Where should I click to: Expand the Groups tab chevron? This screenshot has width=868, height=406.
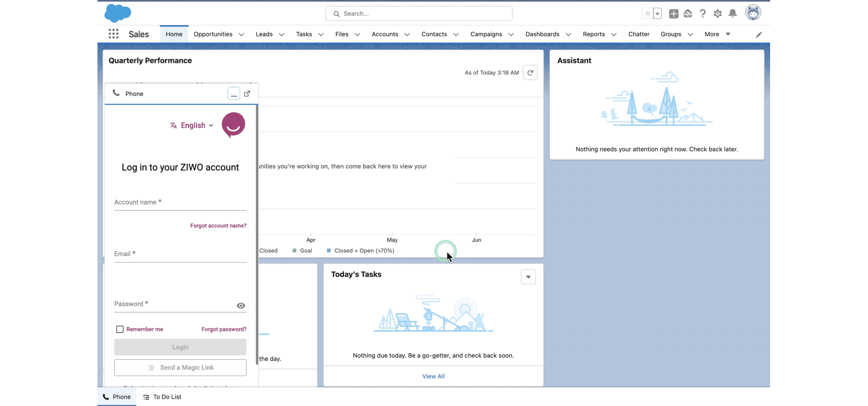click(690, 34)
